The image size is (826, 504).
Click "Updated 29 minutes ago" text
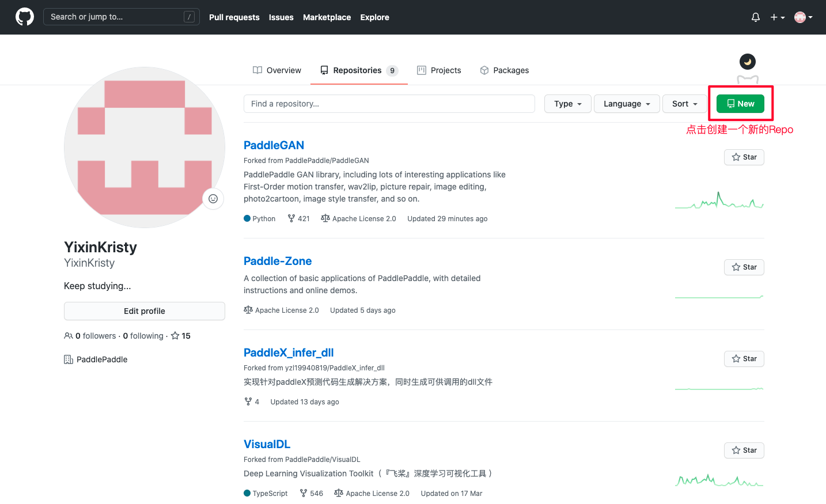[448, 218]
